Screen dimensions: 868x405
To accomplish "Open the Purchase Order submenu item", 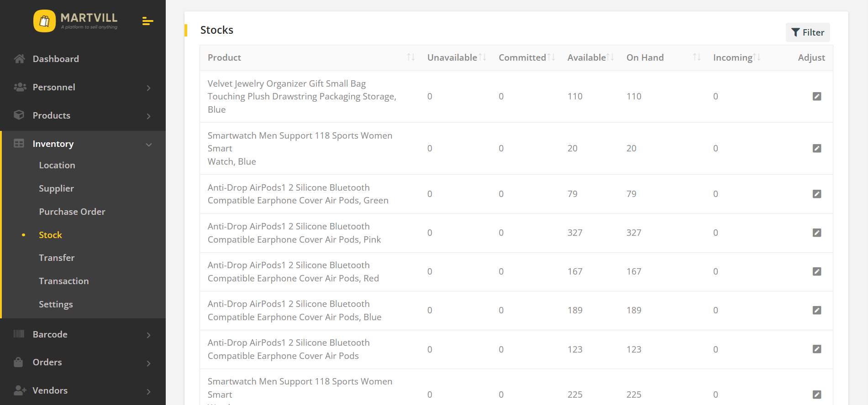I will point(72,212).
